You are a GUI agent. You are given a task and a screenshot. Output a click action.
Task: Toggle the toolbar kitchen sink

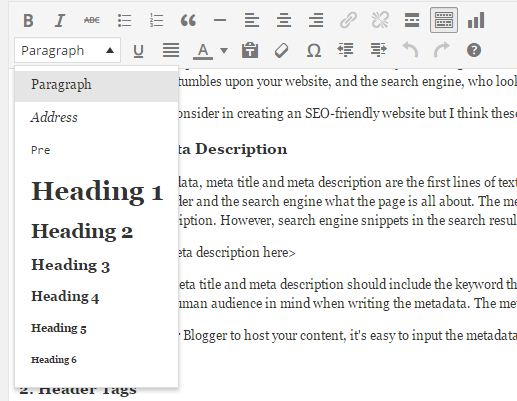click(x=444, y=20)
